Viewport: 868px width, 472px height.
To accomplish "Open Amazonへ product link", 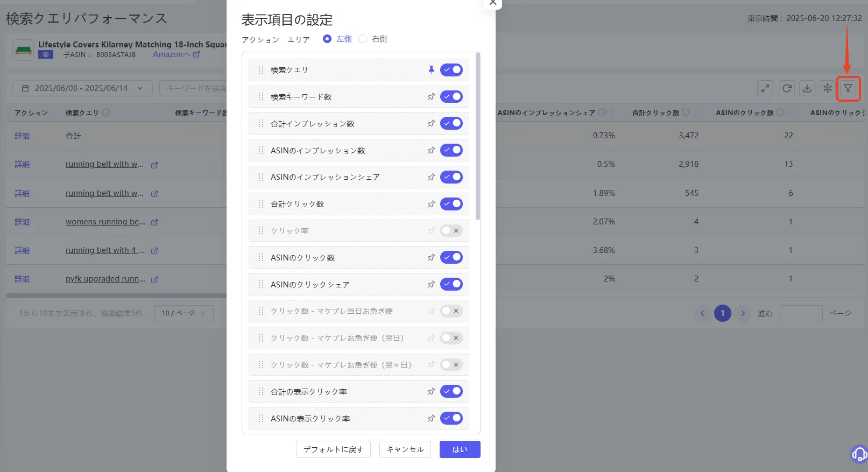I will click(x=177, y=54).
